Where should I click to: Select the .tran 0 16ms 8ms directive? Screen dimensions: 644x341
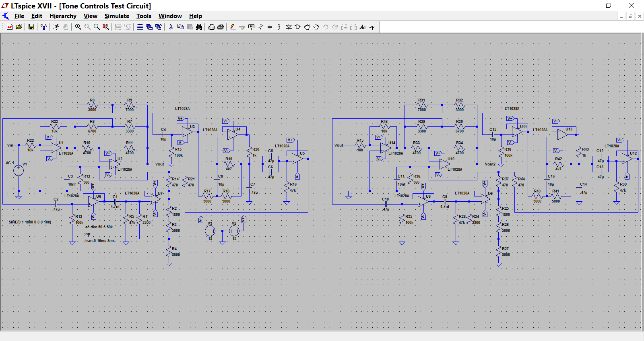[x=100, y=241]
